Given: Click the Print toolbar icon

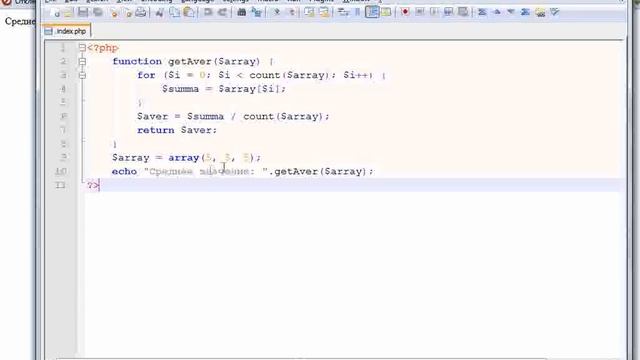Looking at the screenshot, I should (x=140, y=12).
